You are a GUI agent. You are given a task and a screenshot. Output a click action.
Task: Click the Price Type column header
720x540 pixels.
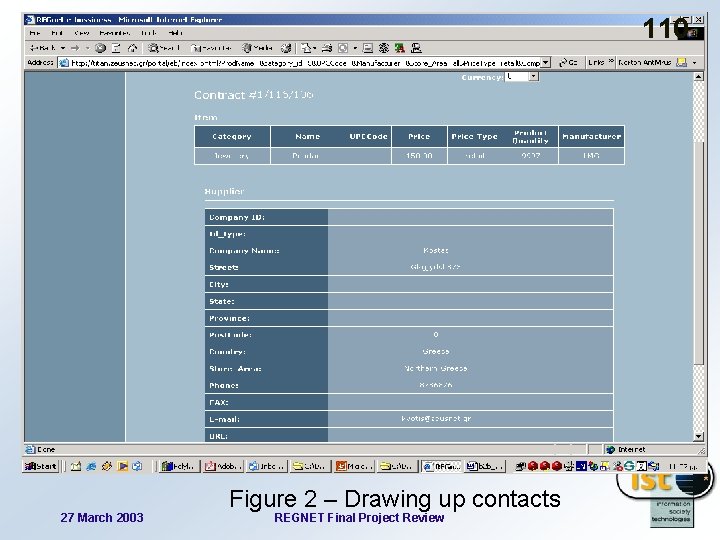[474, 136]
